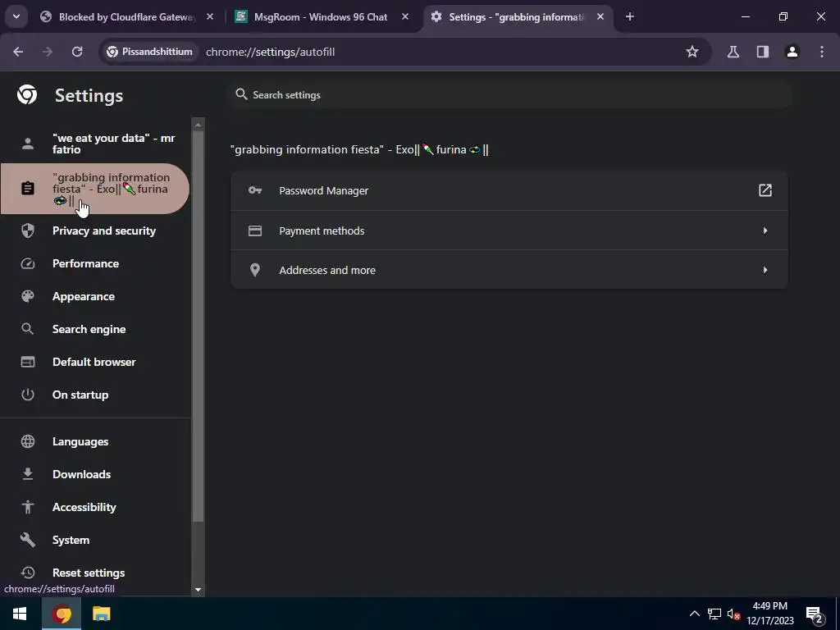
Task: Open the notification center icon
Action: point(815,614)
